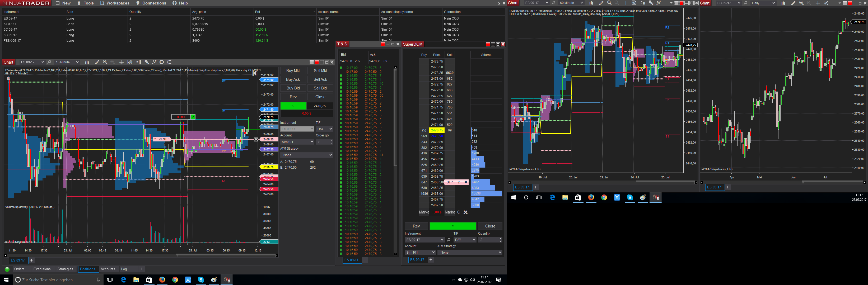Zoom in on the 60 Minute chart
Viewport: 868px width, 285px height.
click(x=609, y=3)
